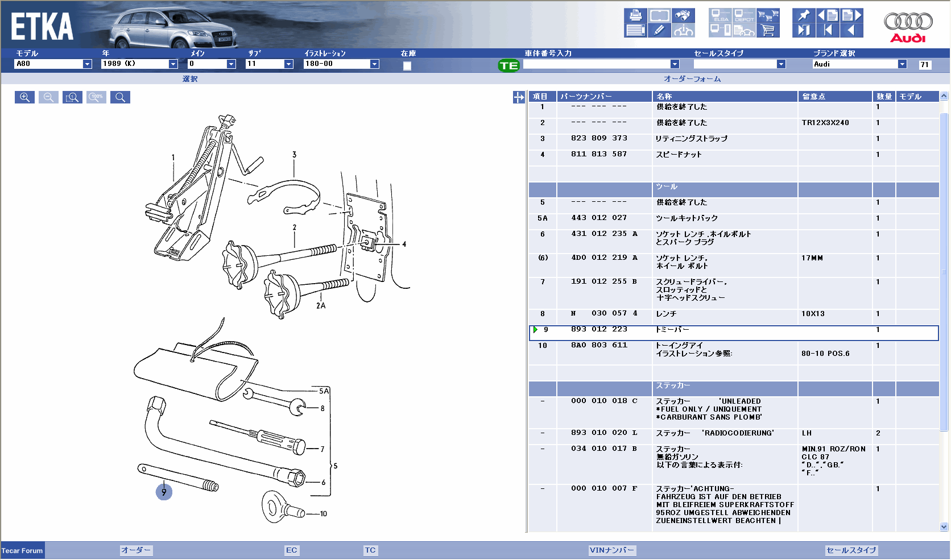
Task: Open the 車体番号入力 dropdown arrow
Action: 675,64
